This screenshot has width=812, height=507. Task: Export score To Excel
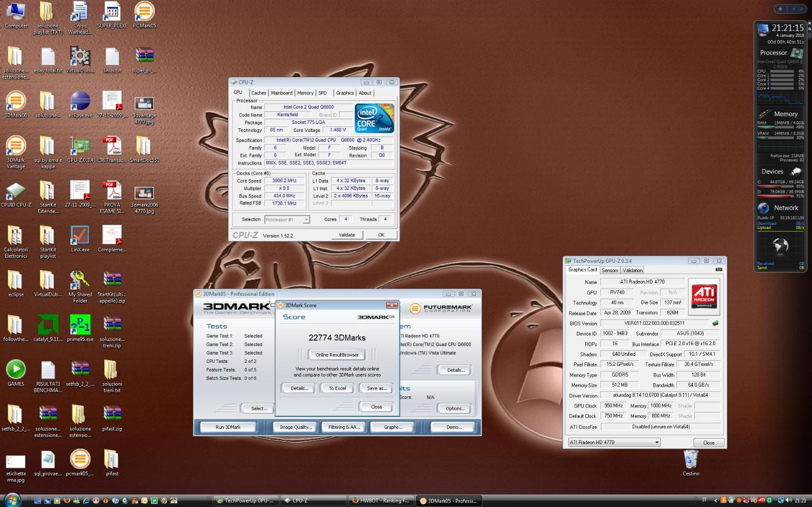(x=337, y=388)
